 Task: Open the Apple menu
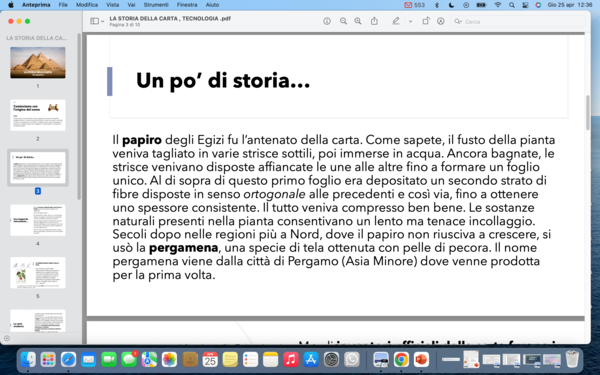click(11, 5)
